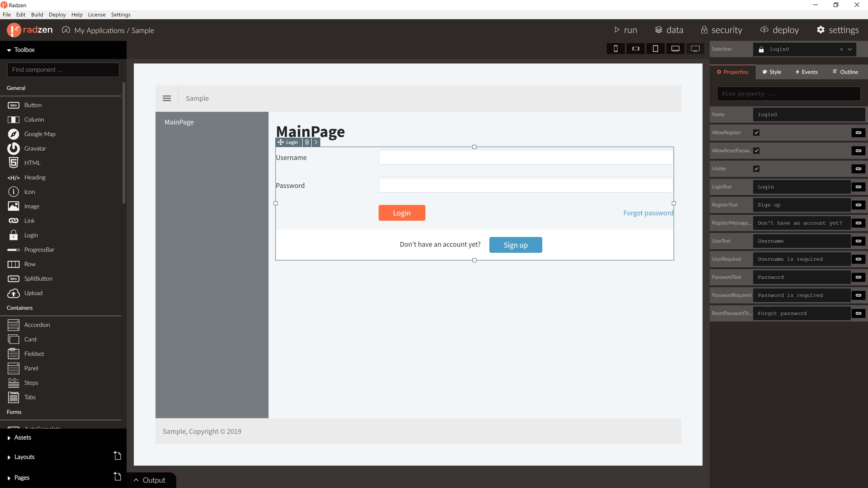Switch to tablet landscape preview
This screenshot has width=868, height=488.
[675, 49]
